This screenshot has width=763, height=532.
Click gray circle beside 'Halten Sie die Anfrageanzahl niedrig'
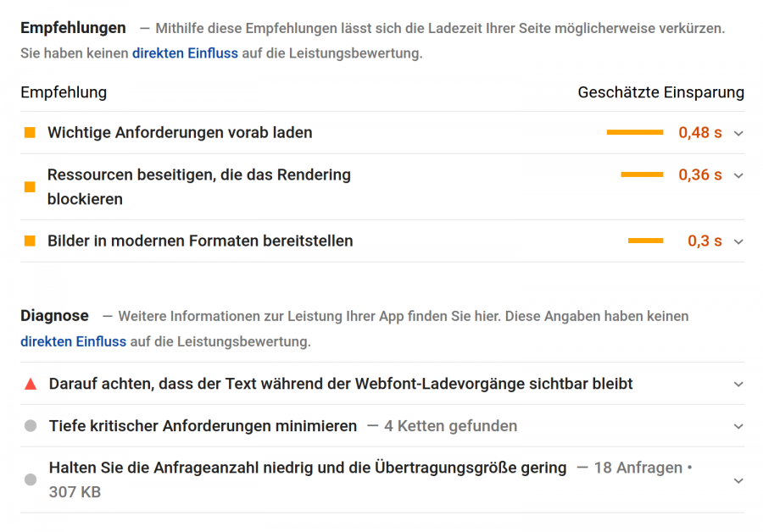[x=31, y=479]
